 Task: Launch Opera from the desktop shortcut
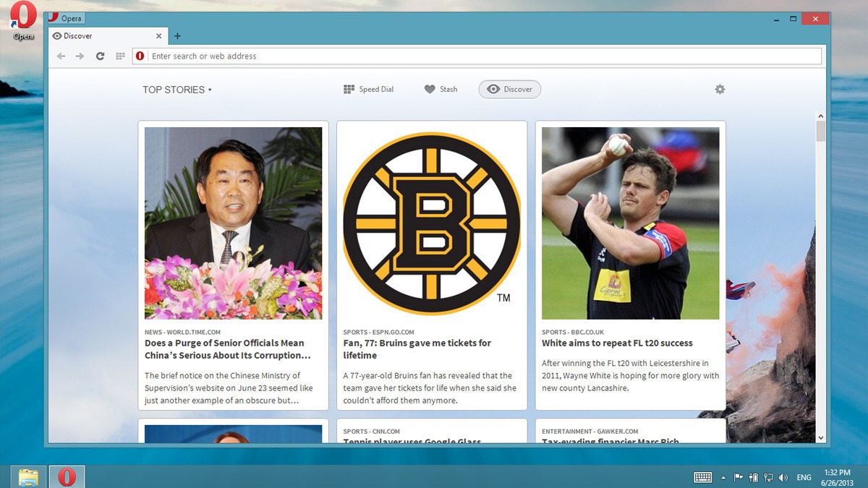coord(23,21)
